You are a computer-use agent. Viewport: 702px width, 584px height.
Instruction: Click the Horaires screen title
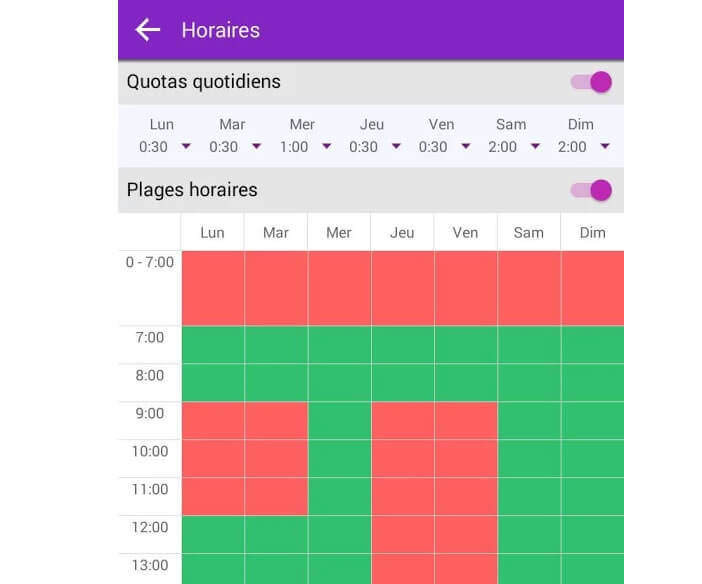point(220,30)
